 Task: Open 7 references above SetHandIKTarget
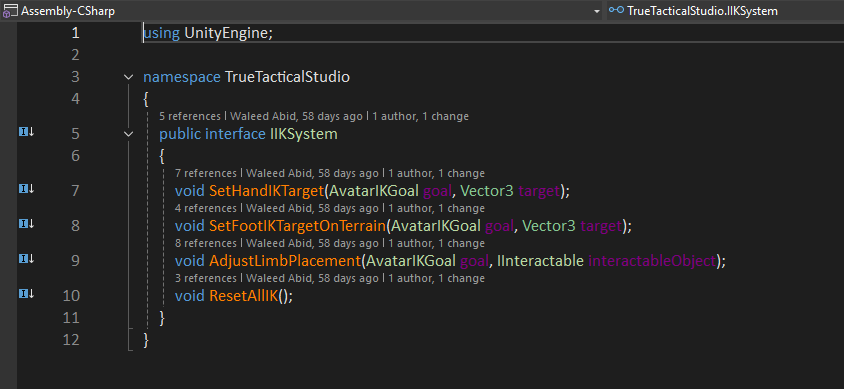coord(206,173)
